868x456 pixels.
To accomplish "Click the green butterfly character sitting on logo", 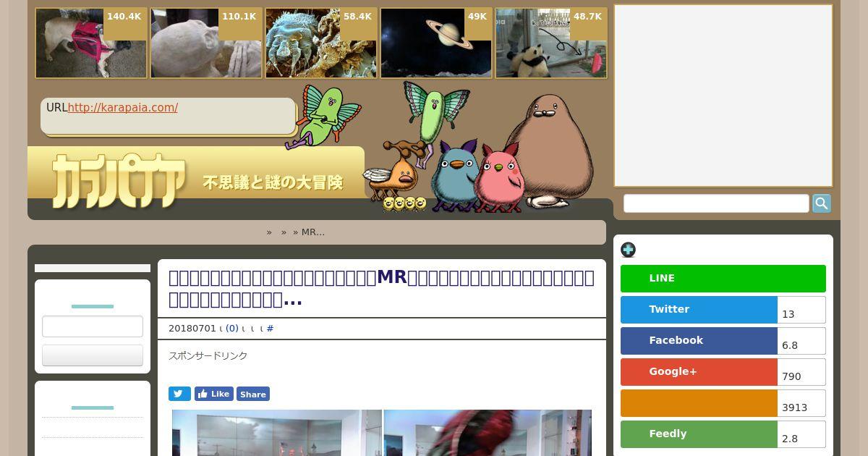I will (x=322, y=116).
